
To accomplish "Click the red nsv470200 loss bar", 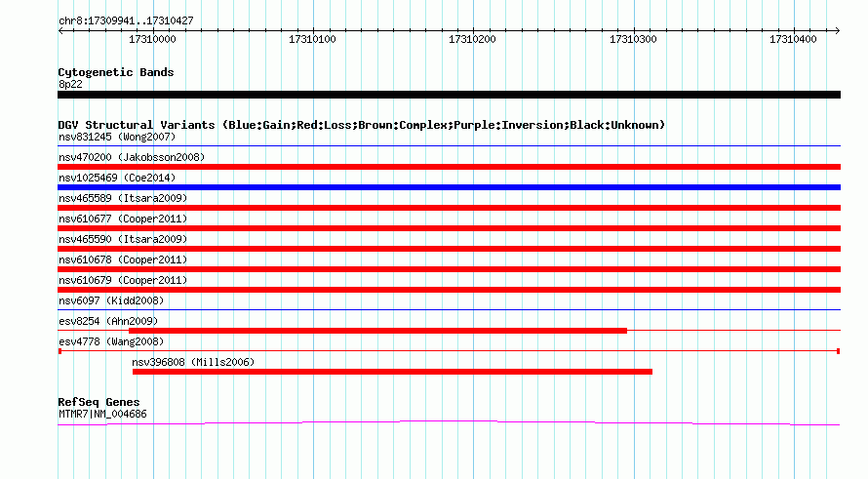I will point(449,167).
